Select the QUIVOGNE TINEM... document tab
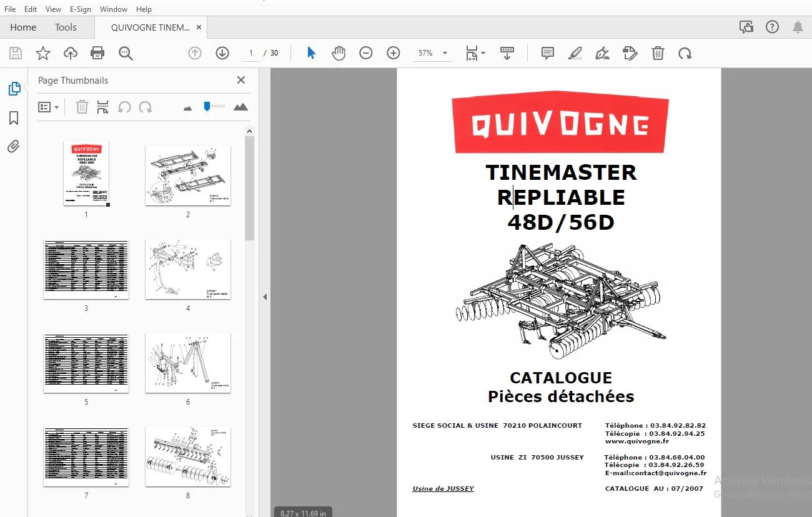 coord(151,27)
